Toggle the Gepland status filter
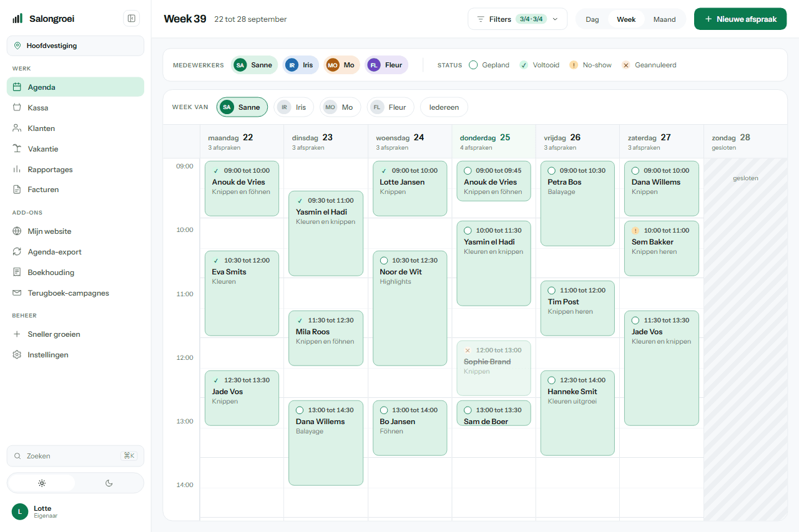Screen dimensions: 799x532 point(489,65)
